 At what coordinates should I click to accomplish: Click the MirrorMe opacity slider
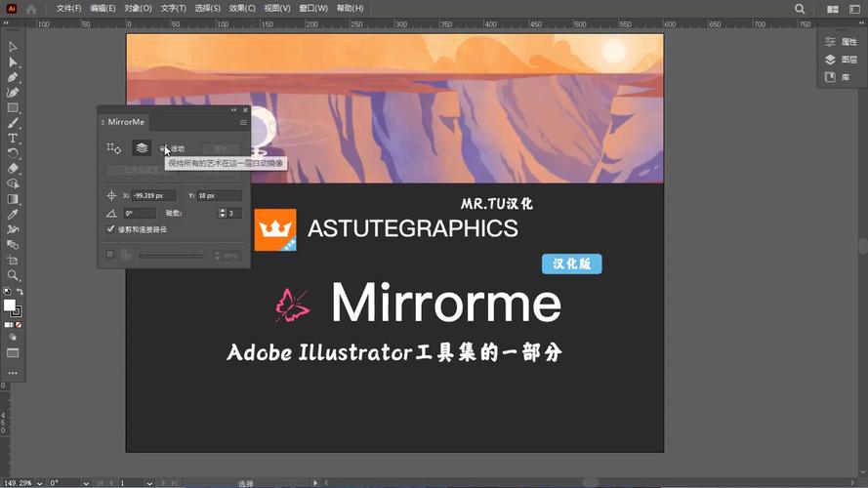172,256
